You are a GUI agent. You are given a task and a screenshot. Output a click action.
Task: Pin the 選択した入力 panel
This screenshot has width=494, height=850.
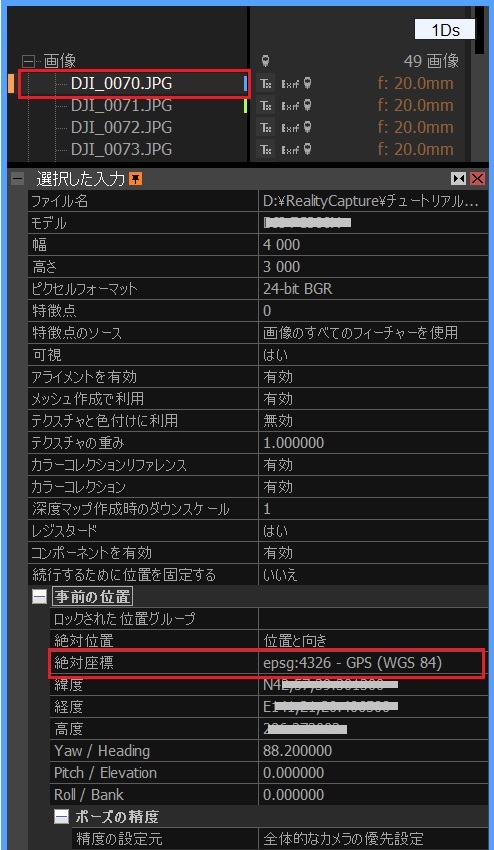pyautogui.click(x=136, y=178)
